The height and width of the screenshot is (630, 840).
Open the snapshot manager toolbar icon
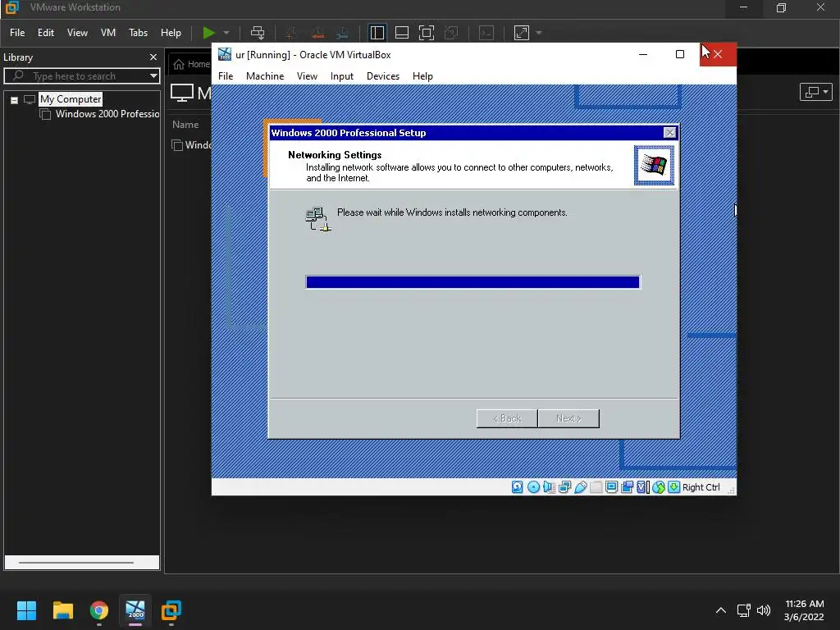[342, 33]
